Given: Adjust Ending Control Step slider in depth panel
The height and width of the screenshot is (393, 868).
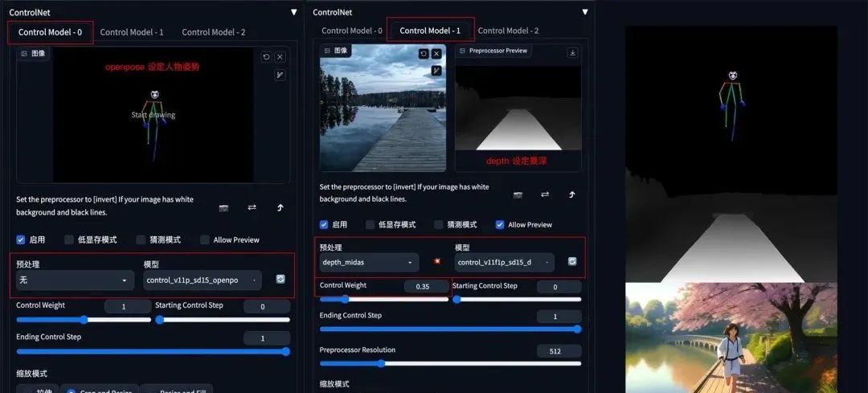Looking at the screenshot, I should coord(450,329).
